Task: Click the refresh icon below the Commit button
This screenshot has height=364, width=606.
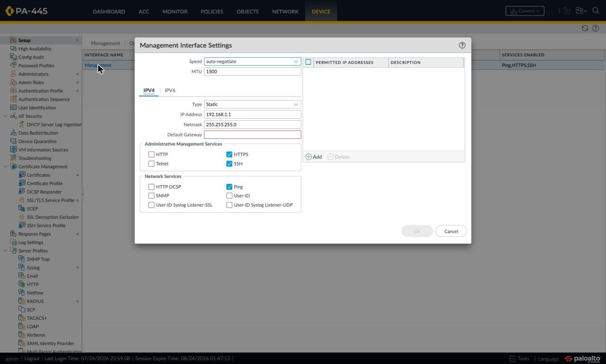Action: [x=585, y=28]
